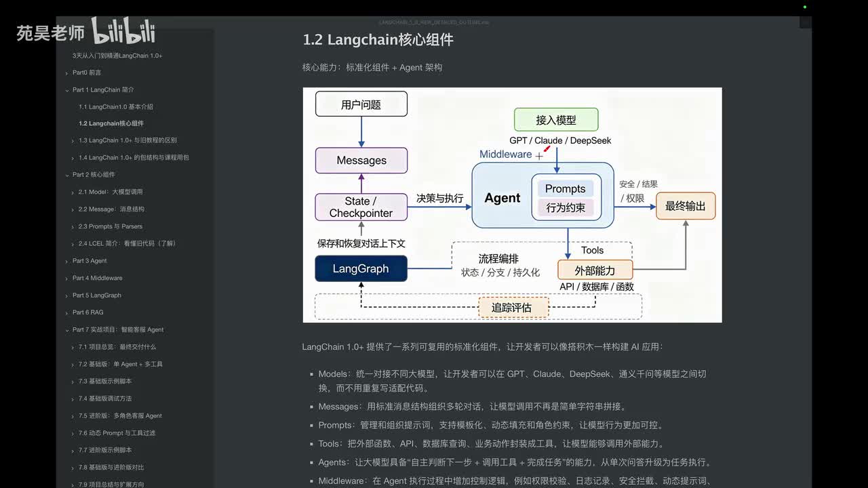
Task: Open 2.3 Prompts 与 Parsers entry
Action: tap(111, 226)
